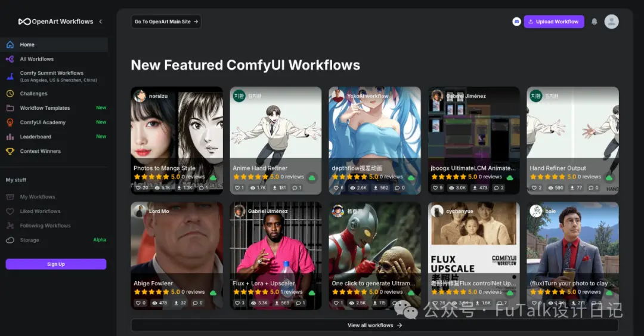Open author cychenyue's profile

click(x=452, y=211)
